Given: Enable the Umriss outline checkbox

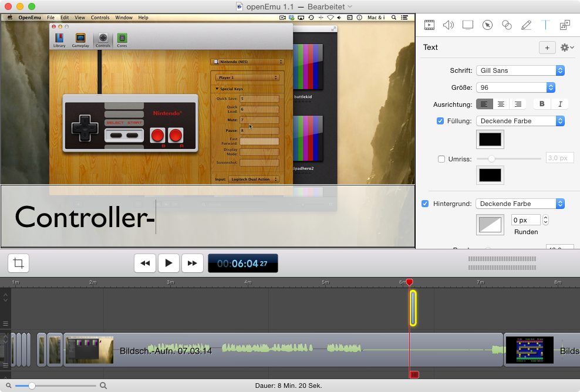Looking at the screenshot, I should pyautogui.click(x=441, y=158).
